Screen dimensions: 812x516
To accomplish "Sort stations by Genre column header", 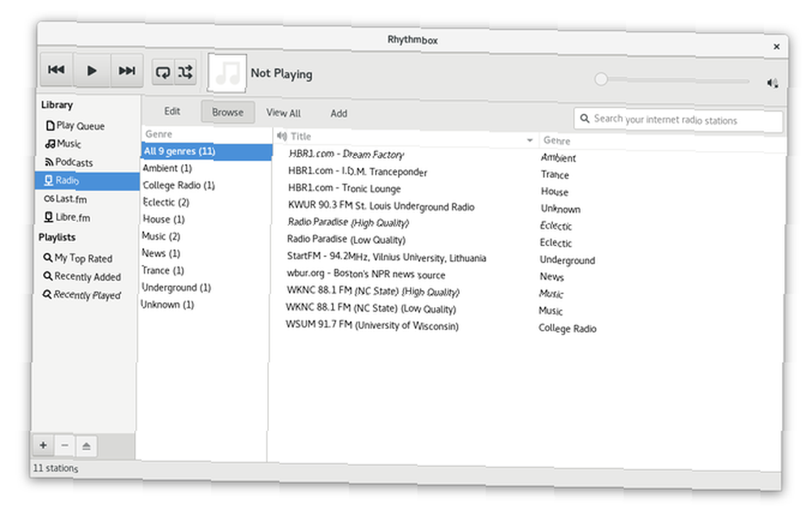I will pos(557,141).
